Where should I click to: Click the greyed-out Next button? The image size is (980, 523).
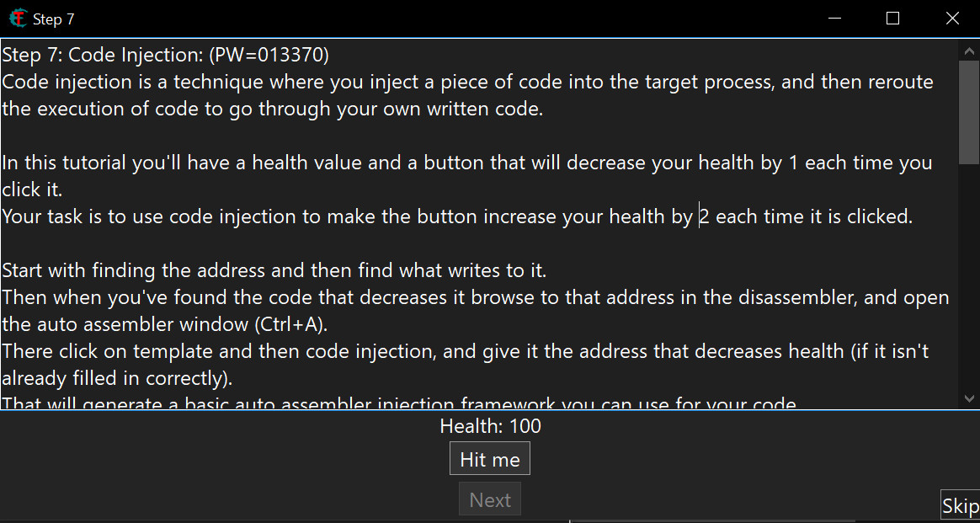[490, 499]
